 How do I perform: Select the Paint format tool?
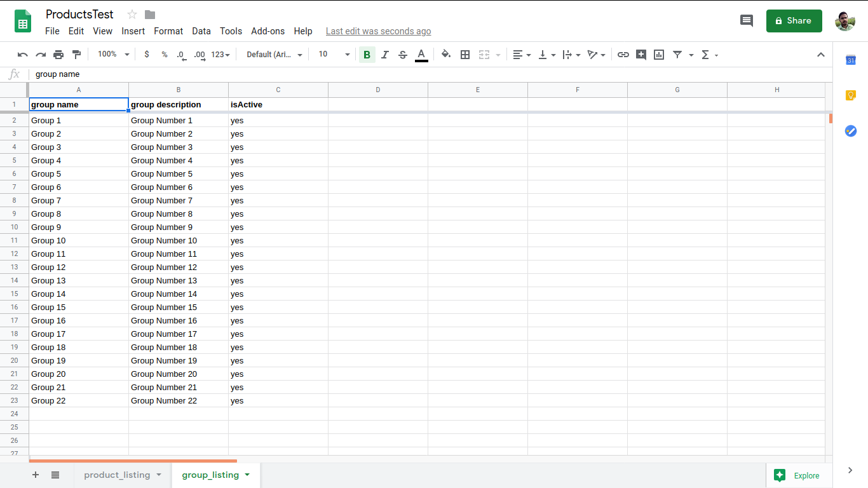[76, 55]
